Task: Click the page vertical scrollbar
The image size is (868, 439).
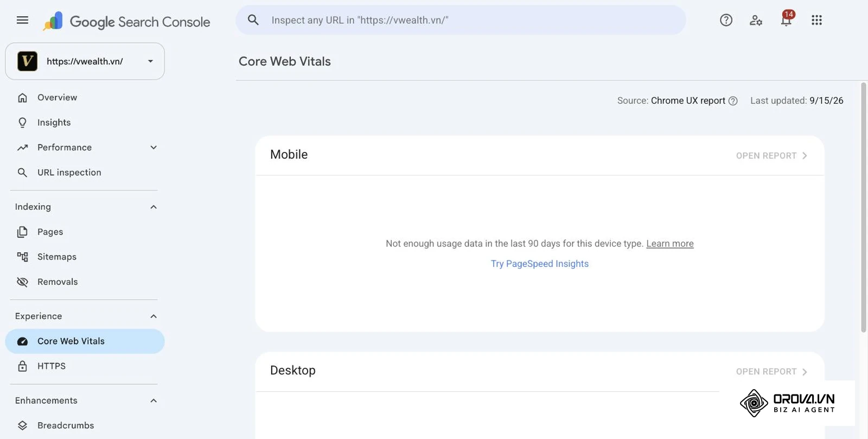Action: click(x=864, y=207)
